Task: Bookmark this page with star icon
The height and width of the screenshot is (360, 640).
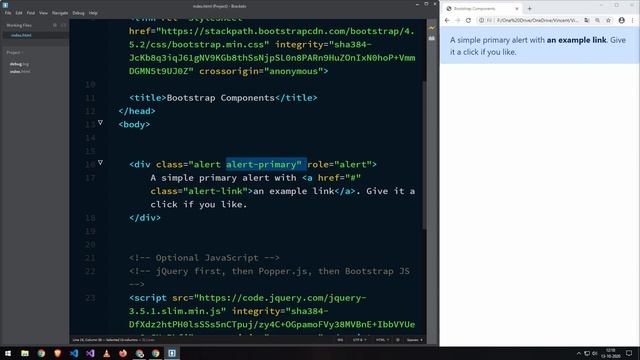Action: point(608,20)
